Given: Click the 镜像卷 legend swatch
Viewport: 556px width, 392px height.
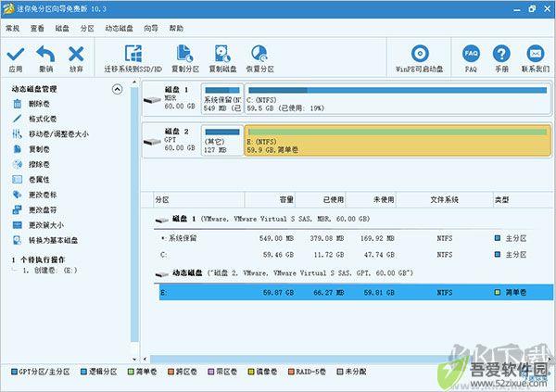Looking at the screenshot, I should click(x=251, y=372).
